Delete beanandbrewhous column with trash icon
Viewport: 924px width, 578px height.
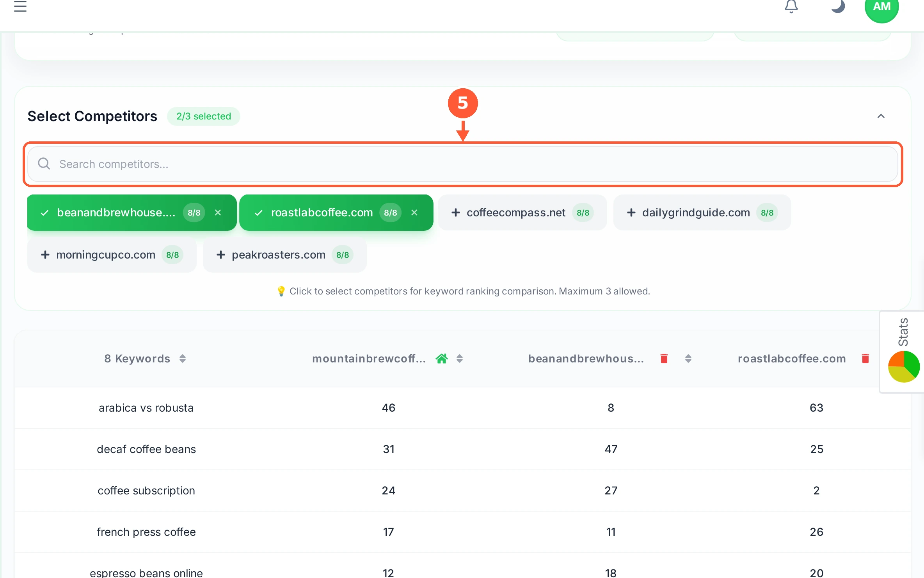tap(664, 359)
